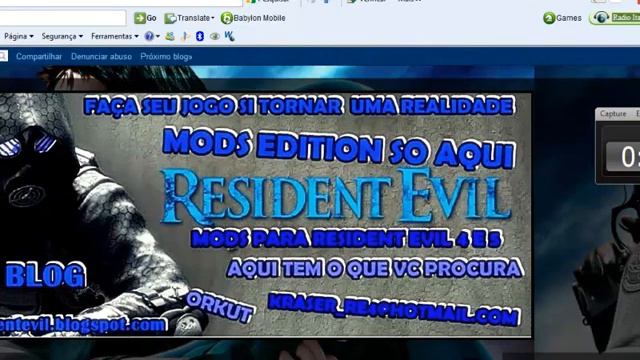Click the Compartilhar link
The height and width of the screenshot is (360, 640).
39,57
